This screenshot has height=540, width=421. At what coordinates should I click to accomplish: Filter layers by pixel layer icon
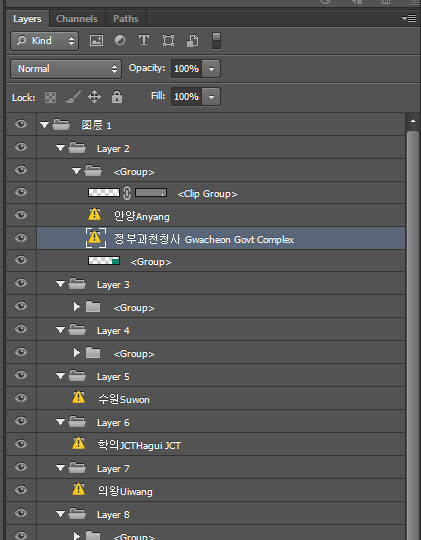pyautogui.click(x=96, y=41)
